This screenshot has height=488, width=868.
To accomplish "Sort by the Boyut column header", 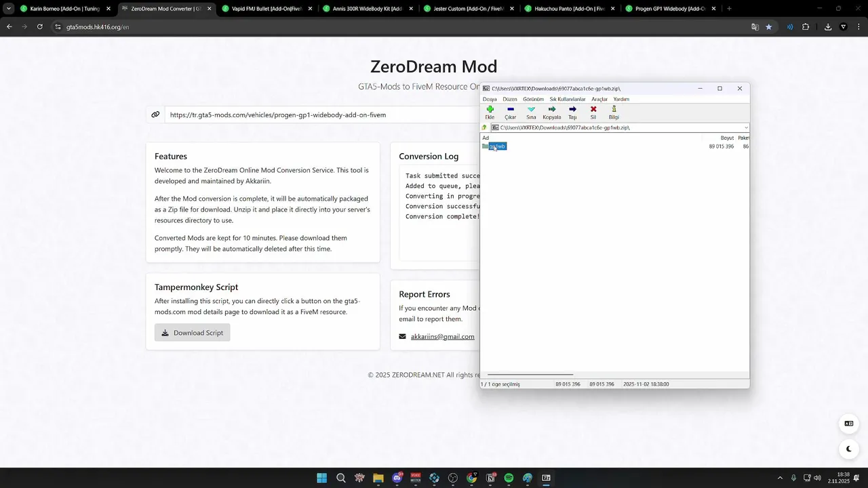I will click(x=727, y=138).
